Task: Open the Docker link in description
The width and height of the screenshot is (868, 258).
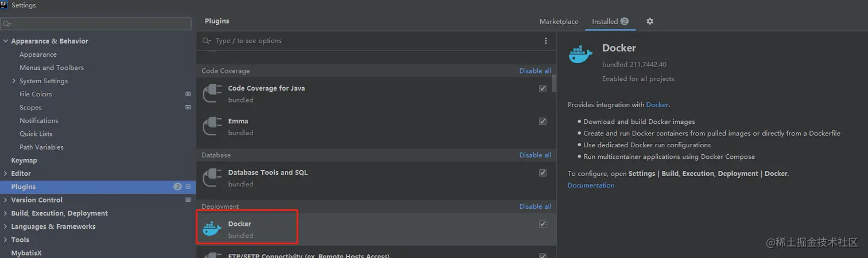Action: point(657,105)
